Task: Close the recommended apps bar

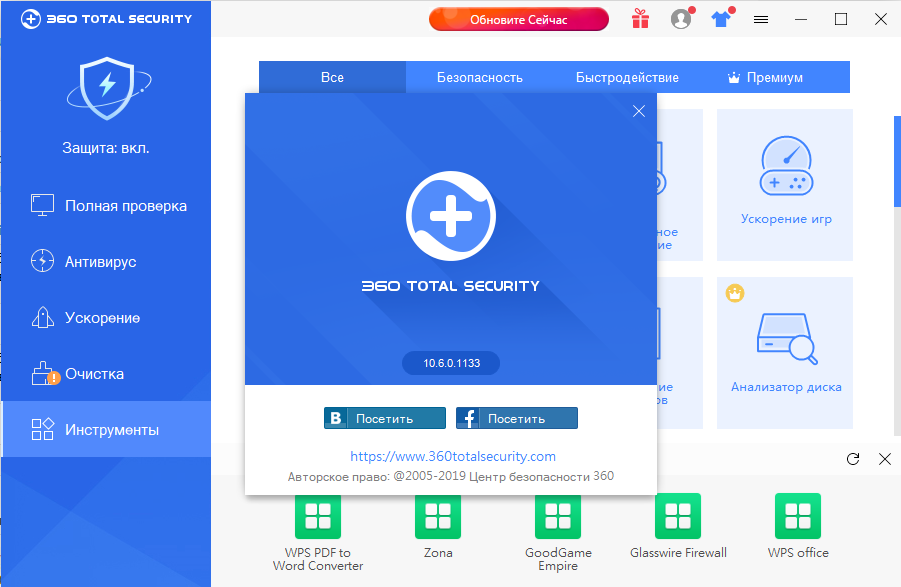Action: pos(885,458)
